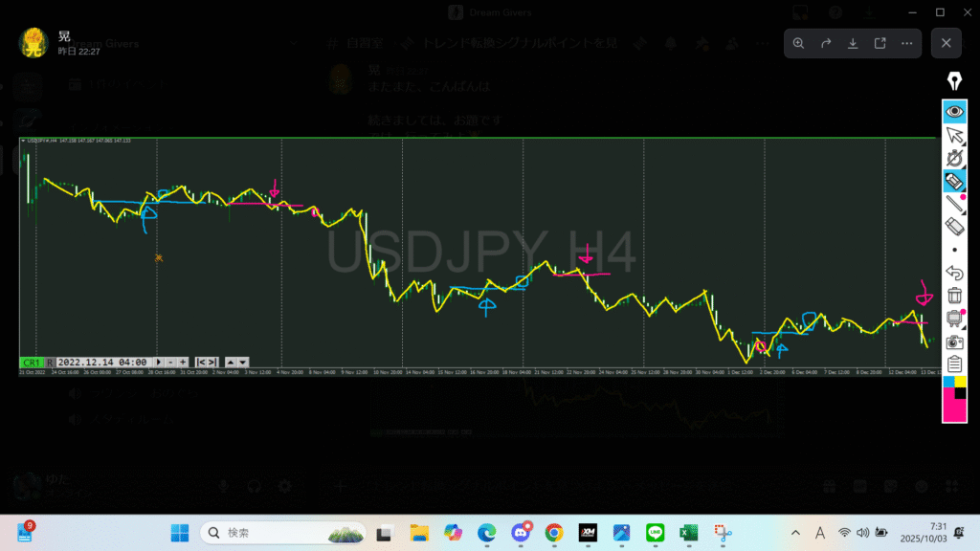The width and height of the screenshot is (980, 551).
Task: Toggle the eye visibility button in annotation toolbar
Action: 954,111
